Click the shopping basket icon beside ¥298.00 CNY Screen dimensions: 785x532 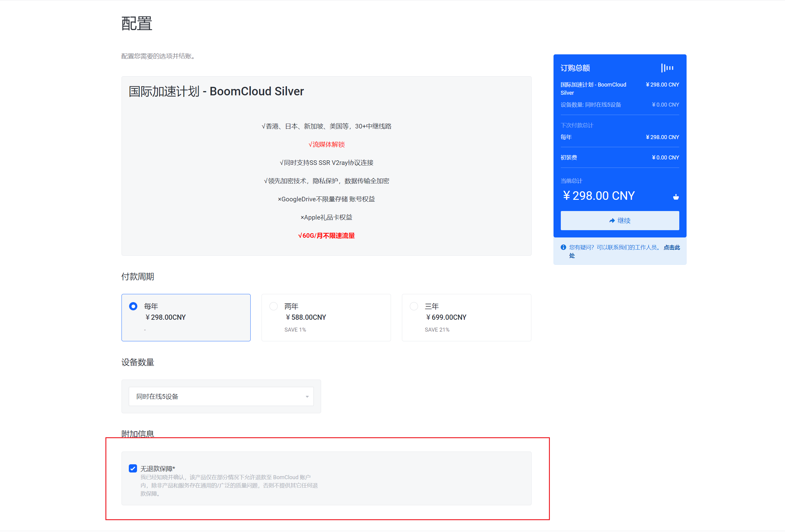click(x=676, y=196)
